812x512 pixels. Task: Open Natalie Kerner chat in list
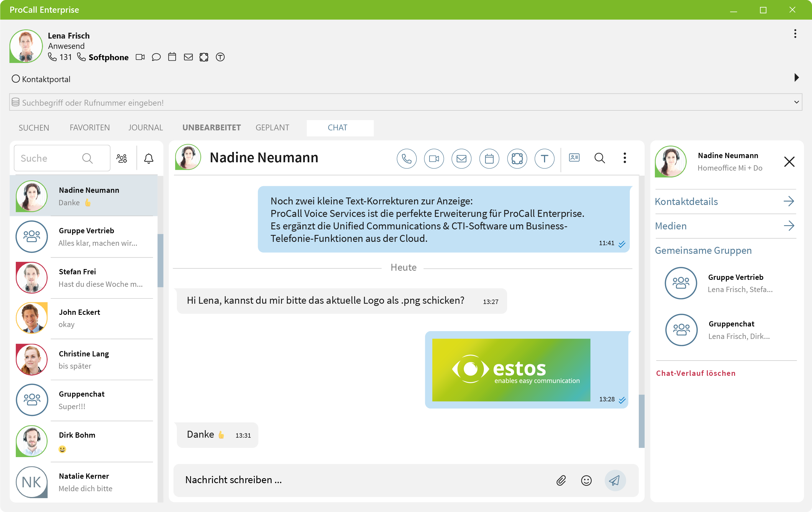pyautogui.click(x=84, y=482)
